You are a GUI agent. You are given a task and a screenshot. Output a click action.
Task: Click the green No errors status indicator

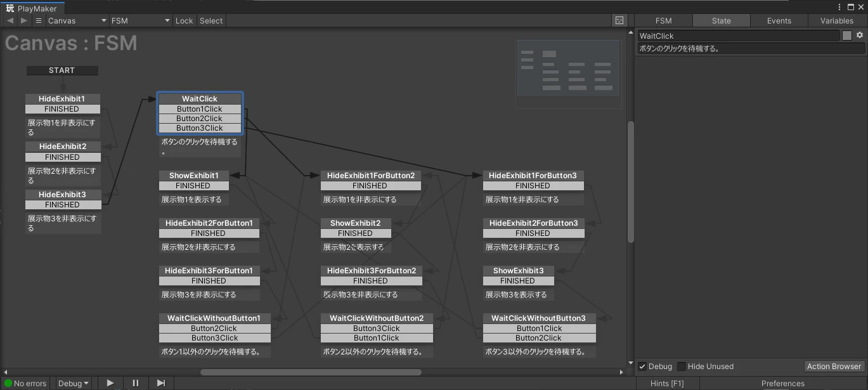26,383
